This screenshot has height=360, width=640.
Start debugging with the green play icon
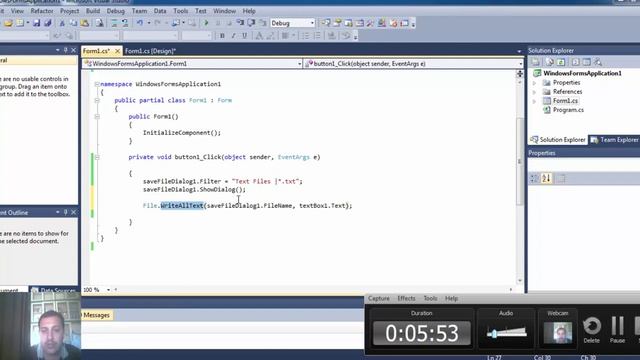(206, 23)
